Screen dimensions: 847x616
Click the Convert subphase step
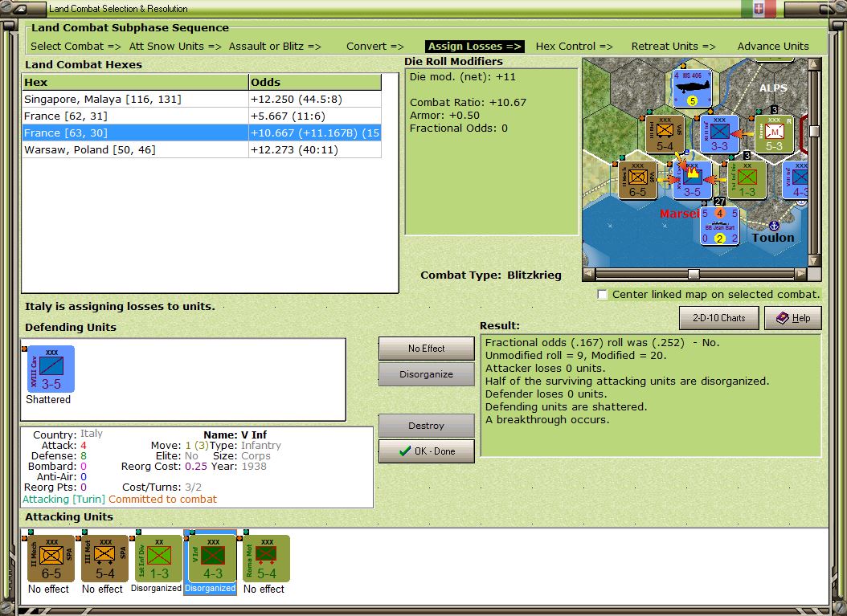pyautogui.click(x=375, y=47)
